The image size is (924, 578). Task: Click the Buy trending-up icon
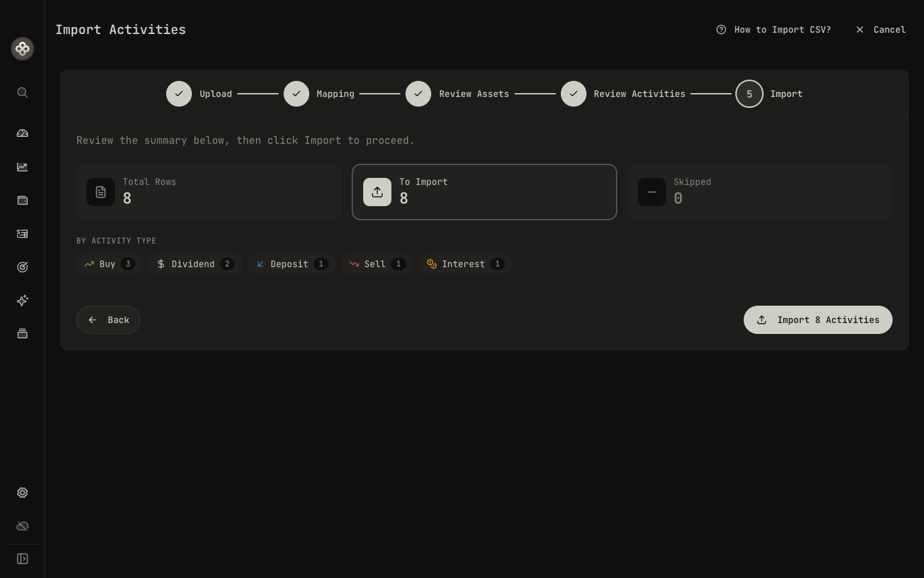point(89,264)
